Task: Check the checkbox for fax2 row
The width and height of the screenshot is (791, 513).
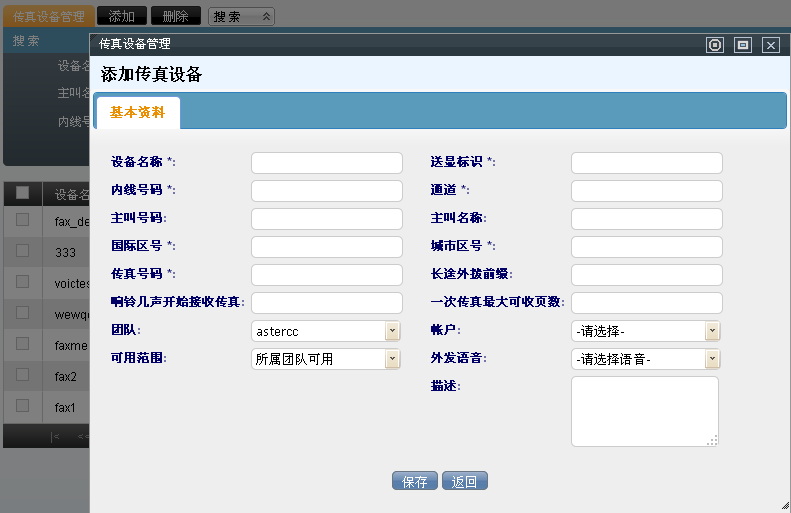Action: pyautogui.click(x=22, y=376)
